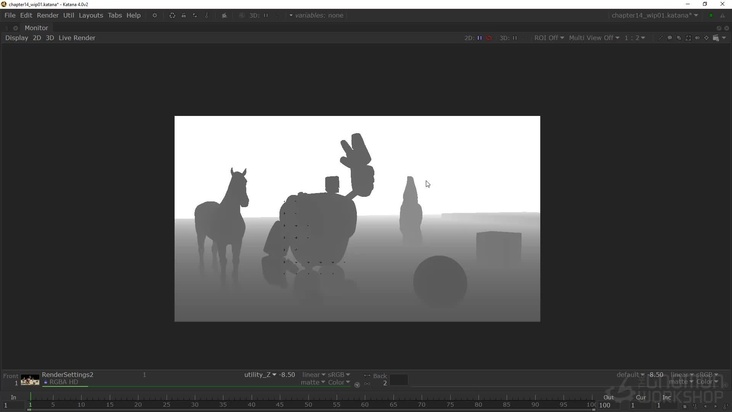This screenshot has width=732, height=412.
Task: Switch to the Monitor tab
Action: click(36, 28)
